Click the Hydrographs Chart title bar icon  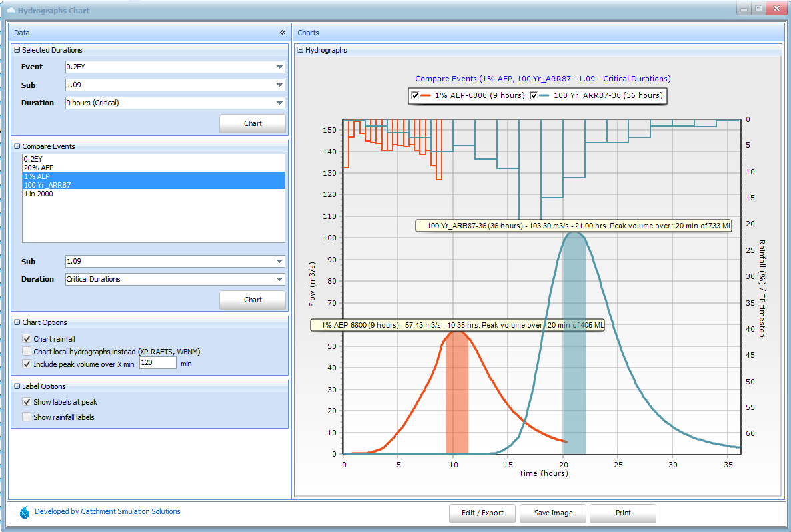point(12,9)
